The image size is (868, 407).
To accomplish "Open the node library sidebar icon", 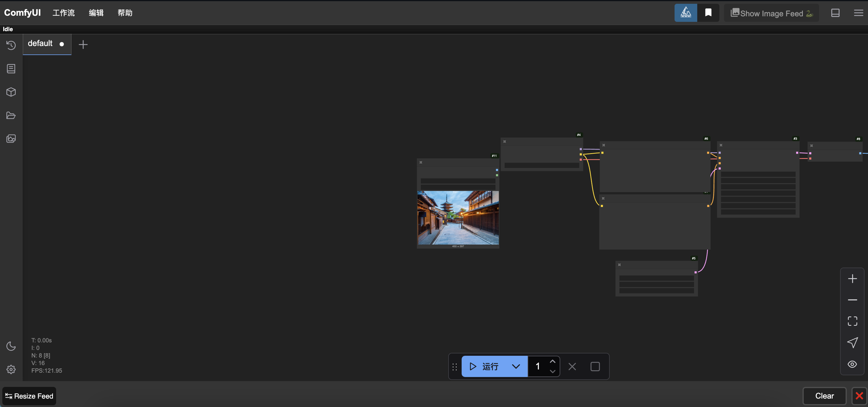I will pyautogui.click(x=11, y=69).
